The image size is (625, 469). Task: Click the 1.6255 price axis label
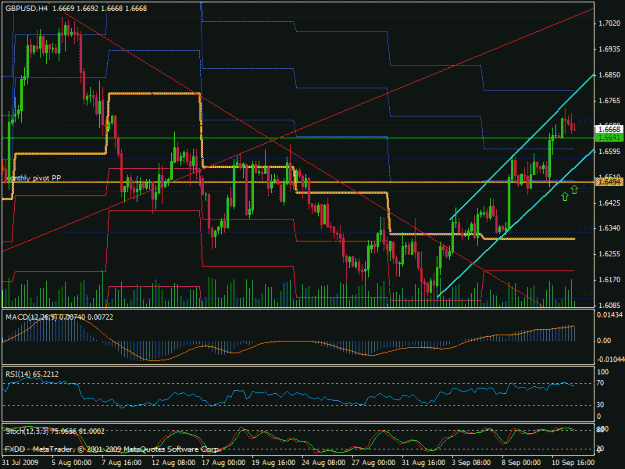609,254
